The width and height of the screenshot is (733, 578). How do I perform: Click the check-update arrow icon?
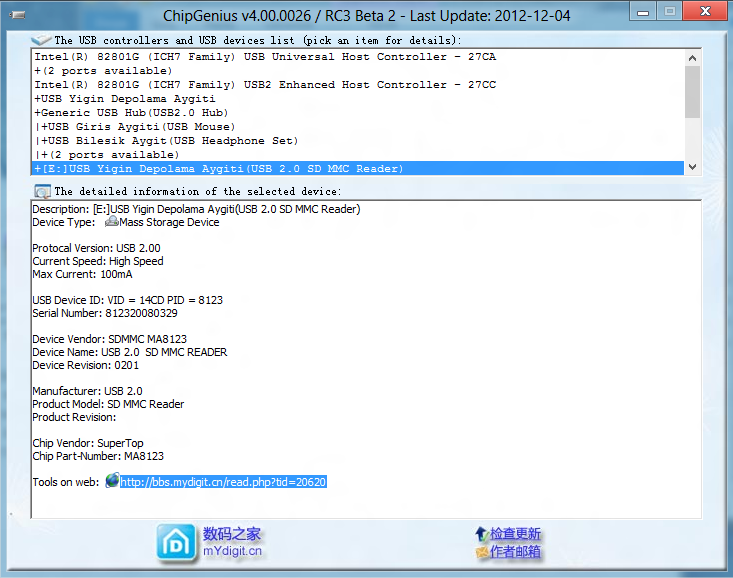(481, 534)
